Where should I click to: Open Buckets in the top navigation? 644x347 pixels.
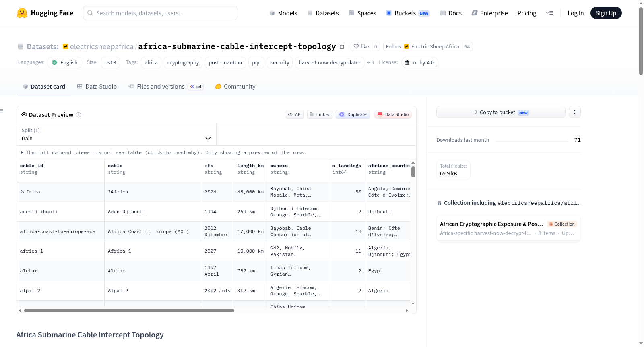coord(408,13)
